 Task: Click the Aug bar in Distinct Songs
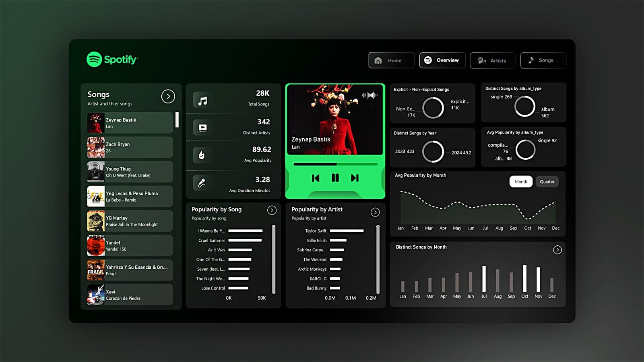click(497, 281)
